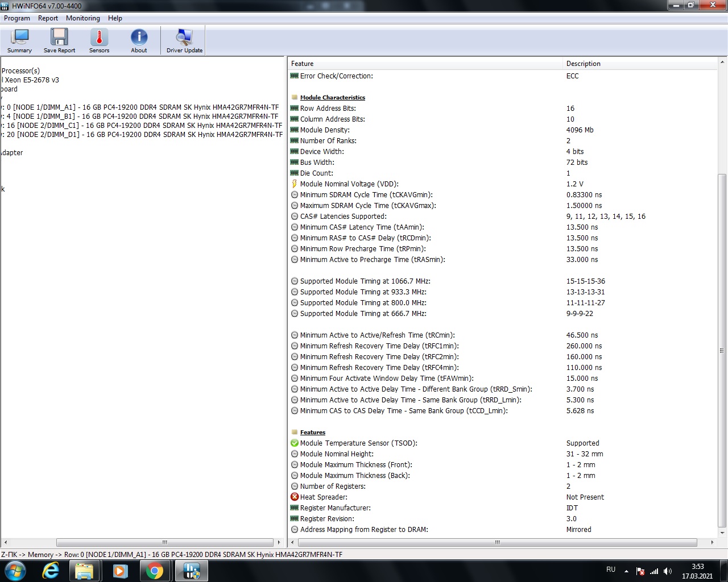Image resolution: width=728 pixels, height=582 pixels.
Task: Click the left pane scroll right arrow
Action: (279, 542)
